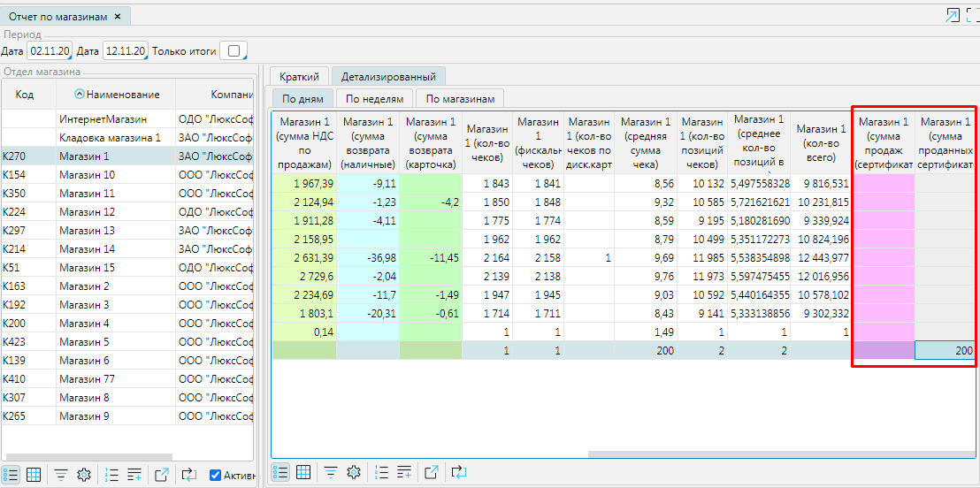Select 'Магазин 10' row in shop list

(87, 175)
